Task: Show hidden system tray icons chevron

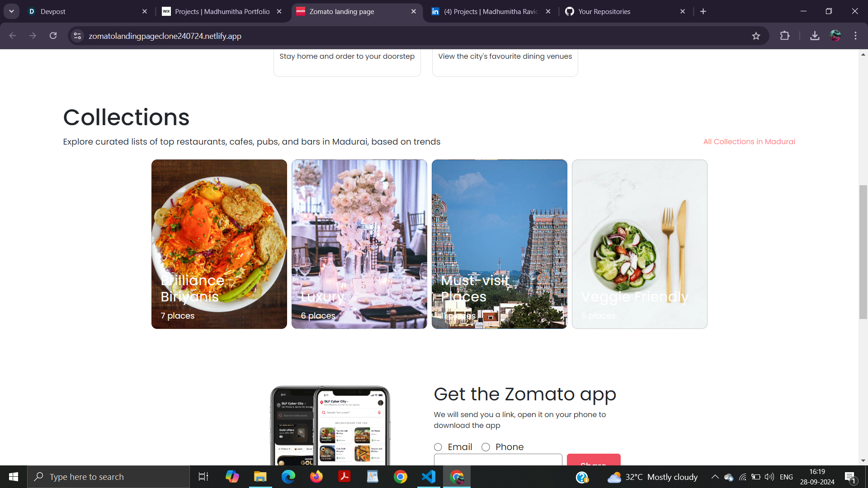Action: 715,477
